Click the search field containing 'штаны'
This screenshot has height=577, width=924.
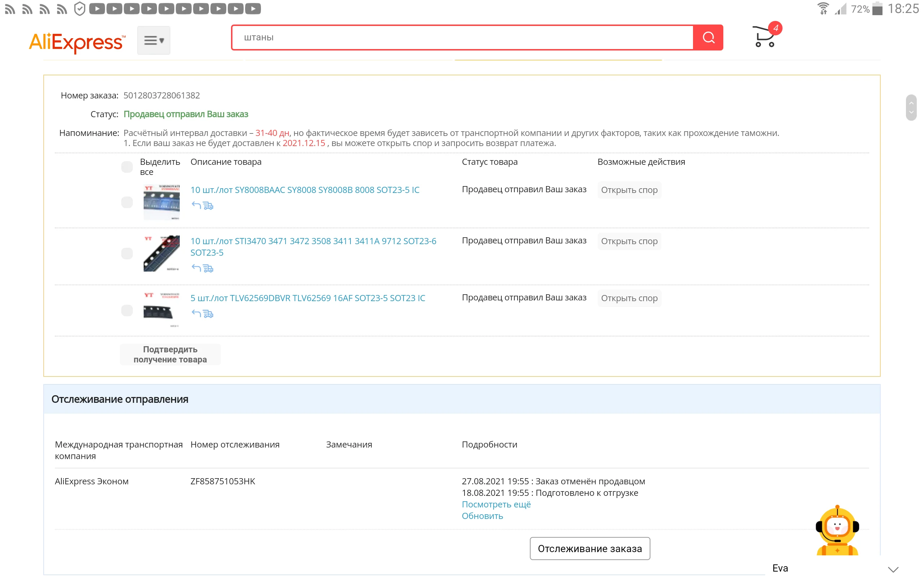tap(462, 38)
